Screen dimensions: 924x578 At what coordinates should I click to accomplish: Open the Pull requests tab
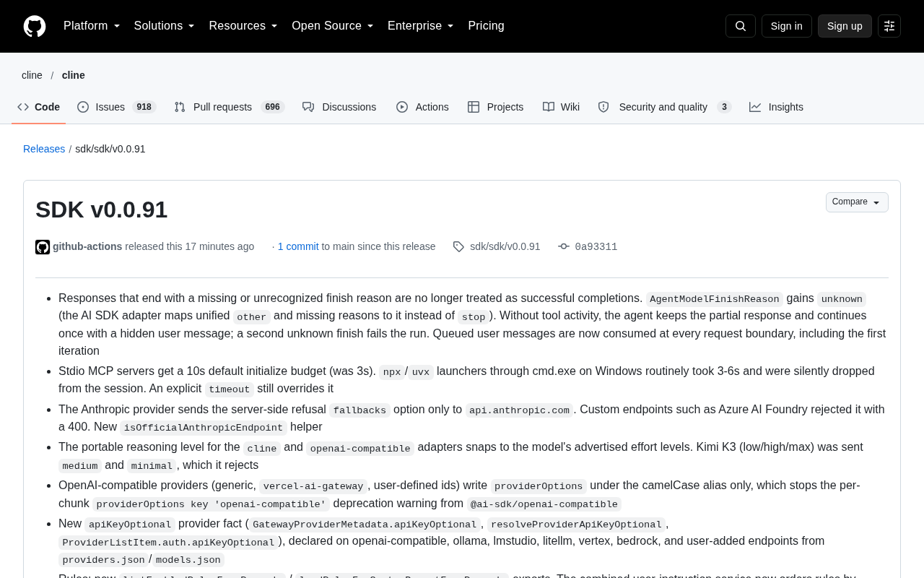(230, 107)
